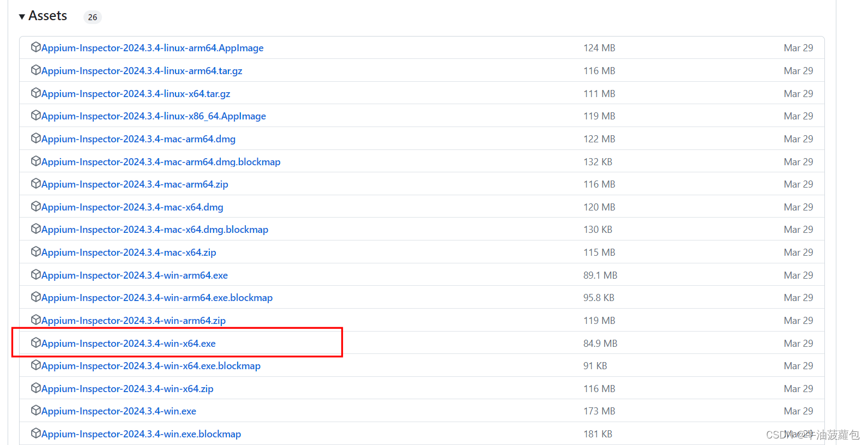Click the 89.1 MB size value
Viewport: 868px width, 445px height.
tap(600, 275)
